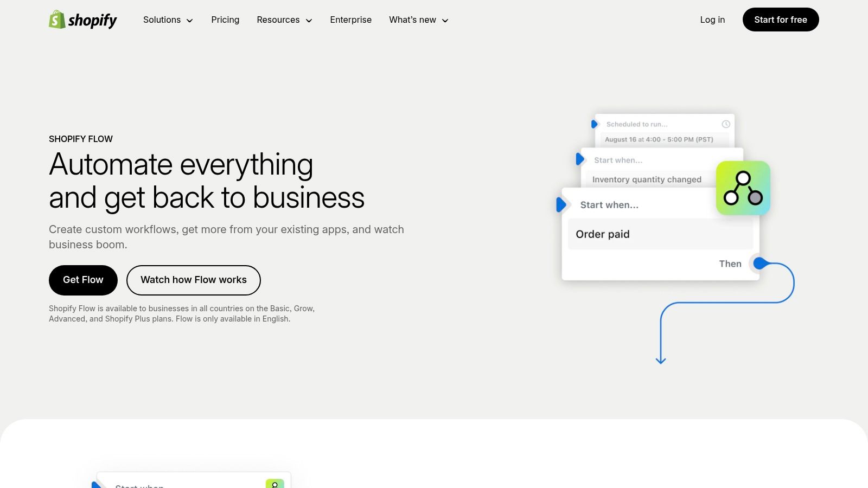The height and width of the screenshot is (488, 868).
Task: Click the green Flow app icon
Action: point(743,188)
